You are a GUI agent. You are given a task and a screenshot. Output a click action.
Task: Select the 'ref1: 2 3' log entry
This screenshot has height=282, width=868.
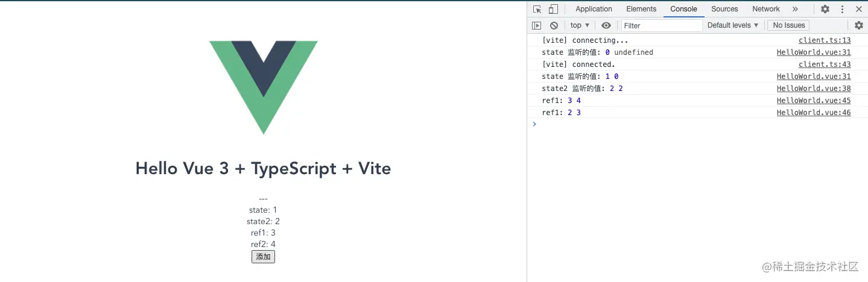point(562,113)
